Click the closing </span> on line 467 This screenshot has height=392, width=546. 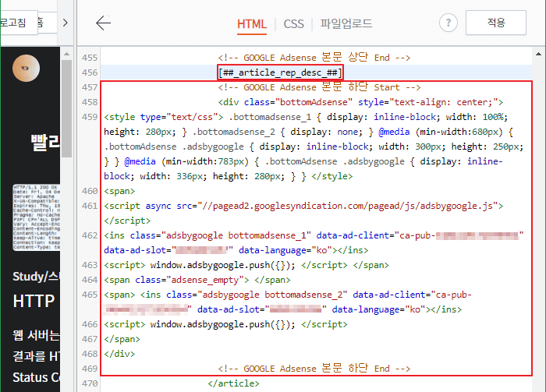coord(122,339)
